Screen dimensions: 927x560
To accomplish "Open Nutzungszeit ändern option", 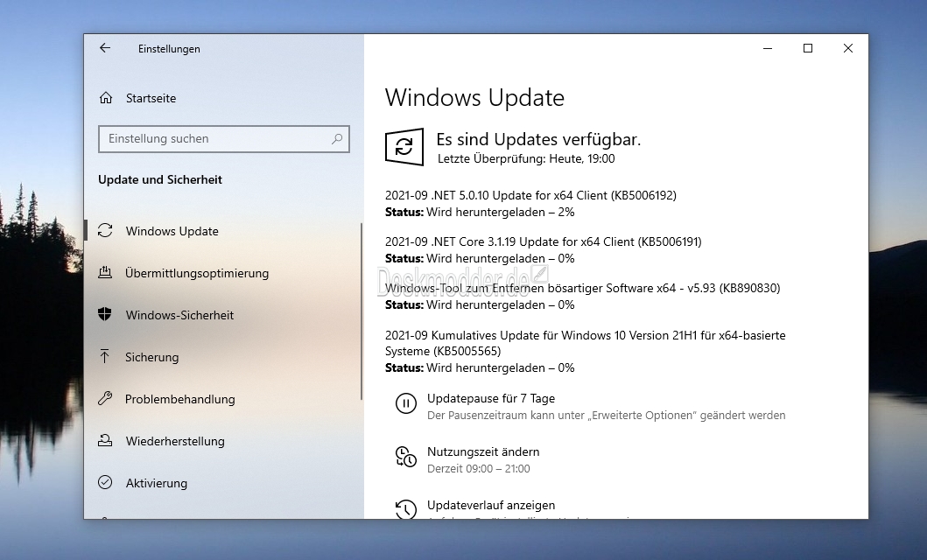I will 483,451.
